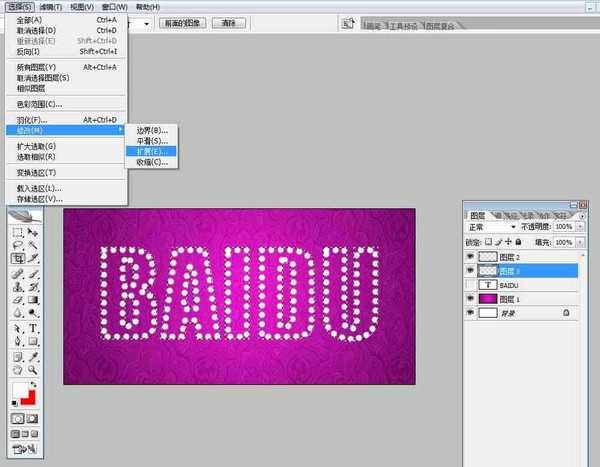Toggle lock transparent pixels
600x467 pixels.
[x=488, y=242]
